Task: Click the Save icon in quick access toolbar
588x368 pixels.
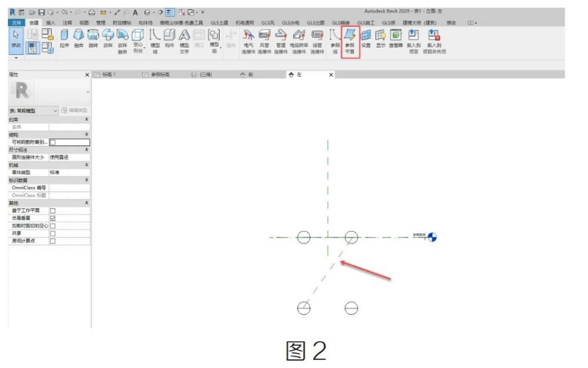Action: (42, 12)
